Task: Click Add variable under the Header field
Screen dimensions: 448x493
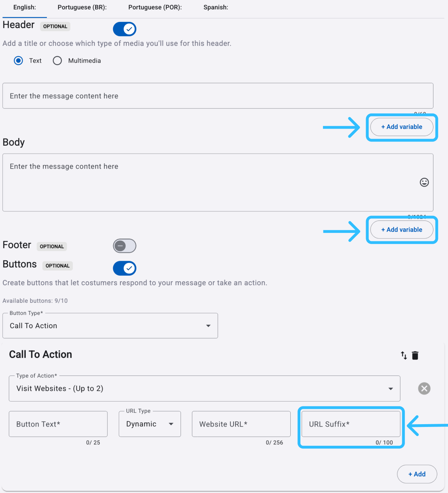Action: 402,127
